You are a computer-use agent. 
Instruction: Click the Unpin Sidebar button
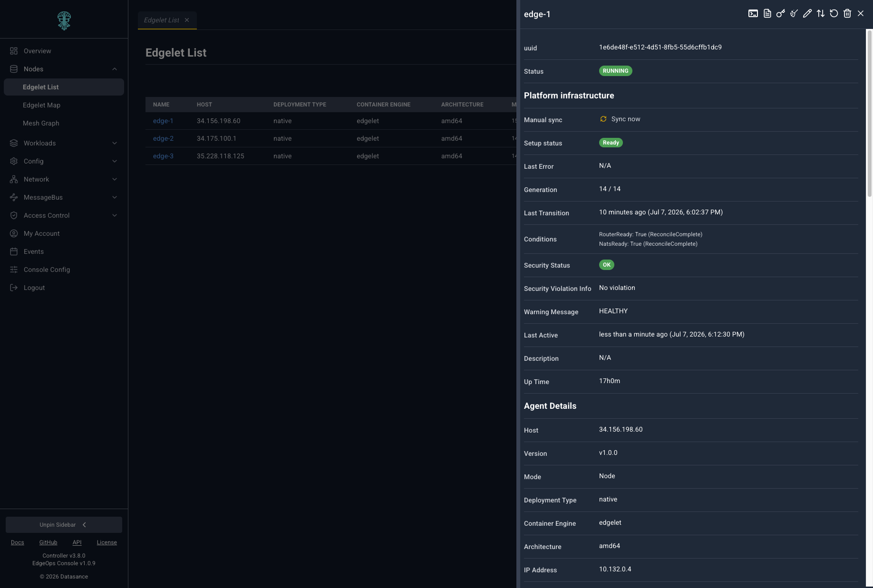[x=64, y=525]
